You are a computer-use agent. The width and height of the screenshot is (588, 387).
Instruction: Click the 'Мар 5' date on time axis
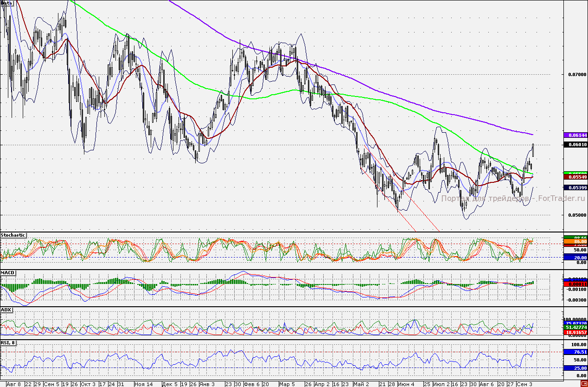(287, 384)
